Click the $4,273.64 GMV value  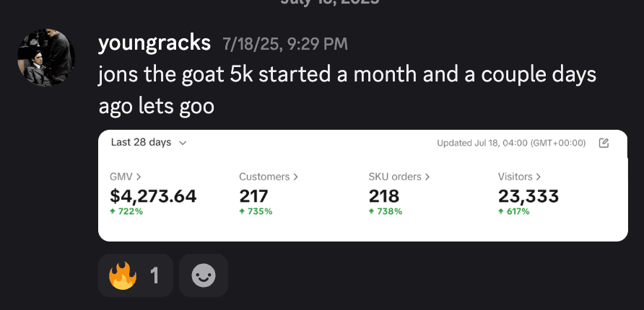pos(153,196)
